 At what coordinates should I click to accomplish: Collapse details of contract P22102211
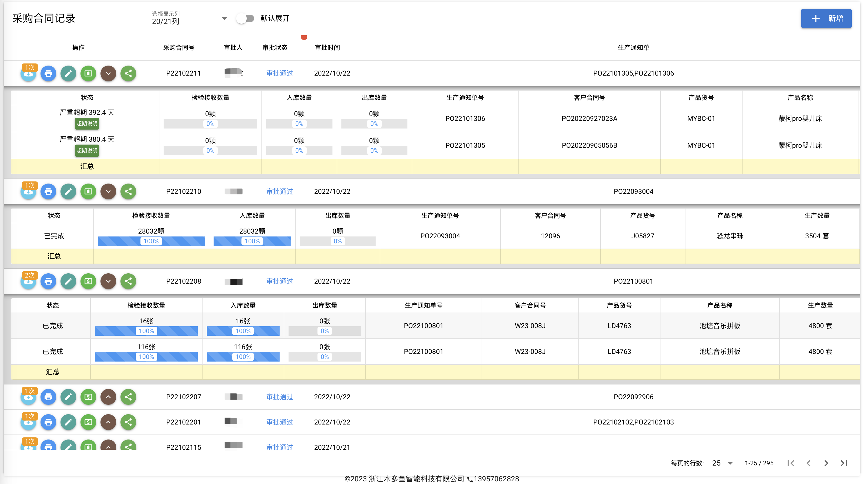pyautogui.click(x=108, y=73)
